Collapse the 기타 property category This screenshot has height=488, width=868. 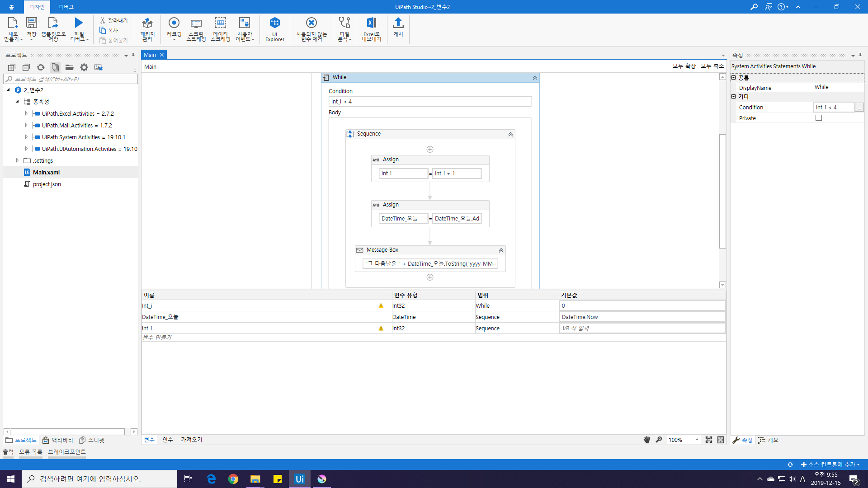click(x=734, y=97)
